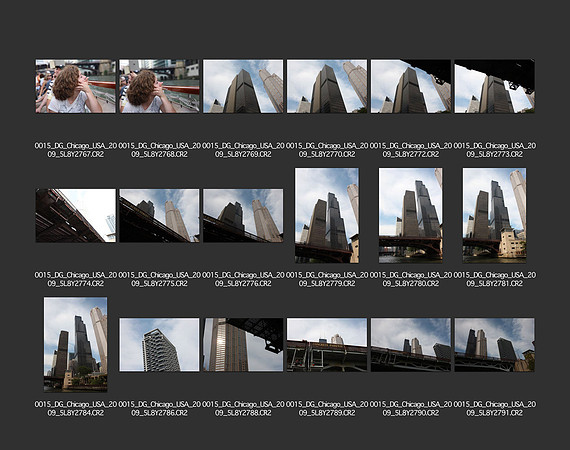Viewport: 570px width, 450px height.
Task: Select thumbnail of image 5L8Y2774.CR2
Action: coord(76,216)
